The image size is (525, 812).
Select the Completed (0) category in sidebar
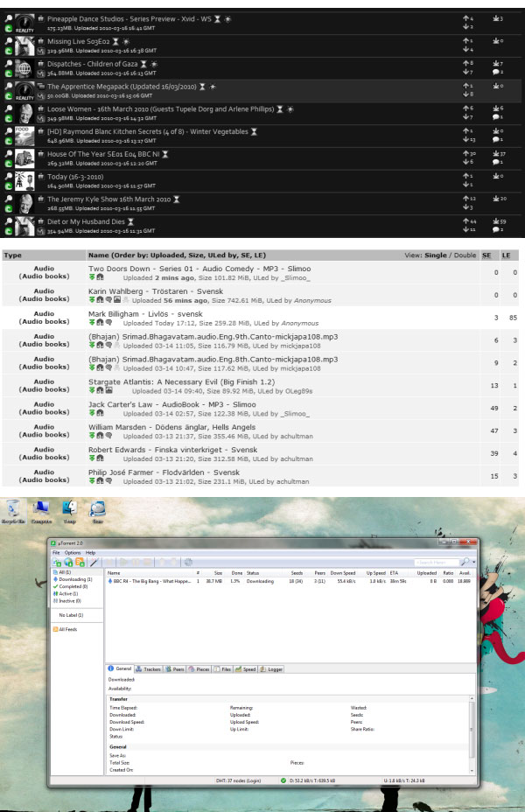[73, 585]
